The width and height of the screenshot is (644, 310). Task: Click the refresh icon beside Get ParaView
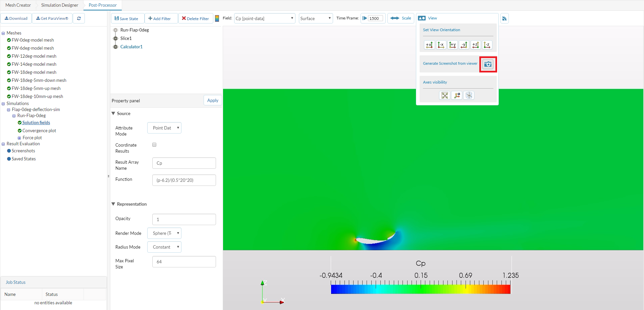[x=79, y=18]
